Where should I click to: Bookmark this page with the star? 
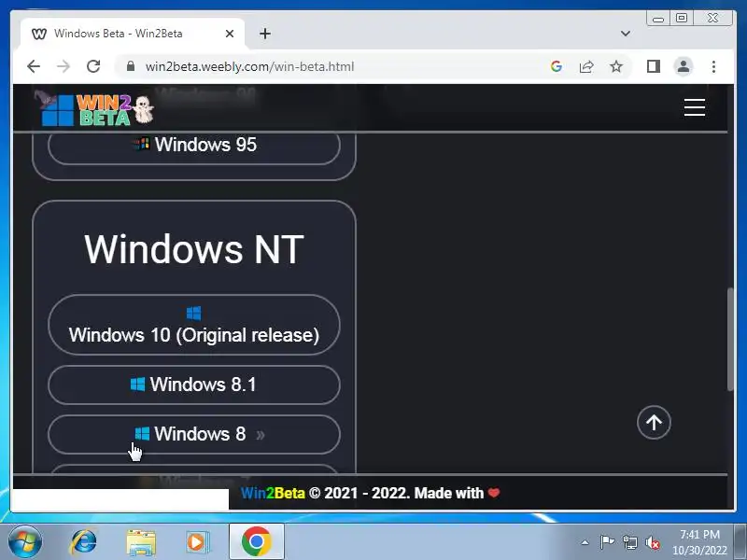point(616,66)
